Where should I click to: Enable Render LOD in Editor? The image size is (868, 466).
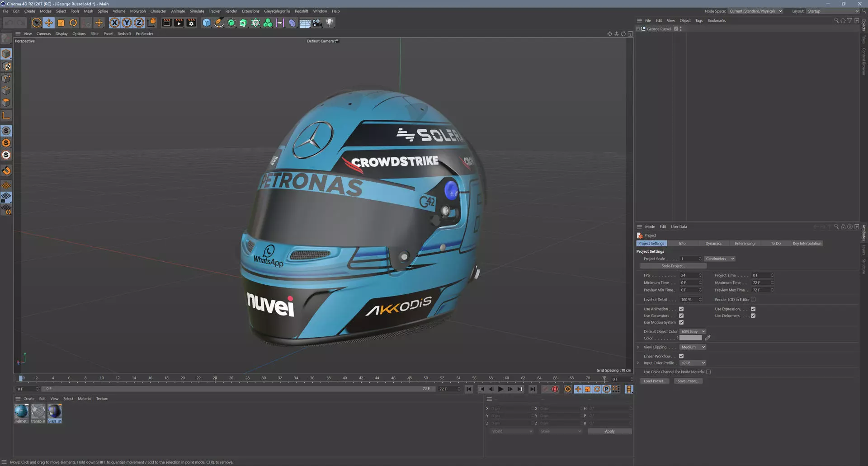[x=753, y=300]
